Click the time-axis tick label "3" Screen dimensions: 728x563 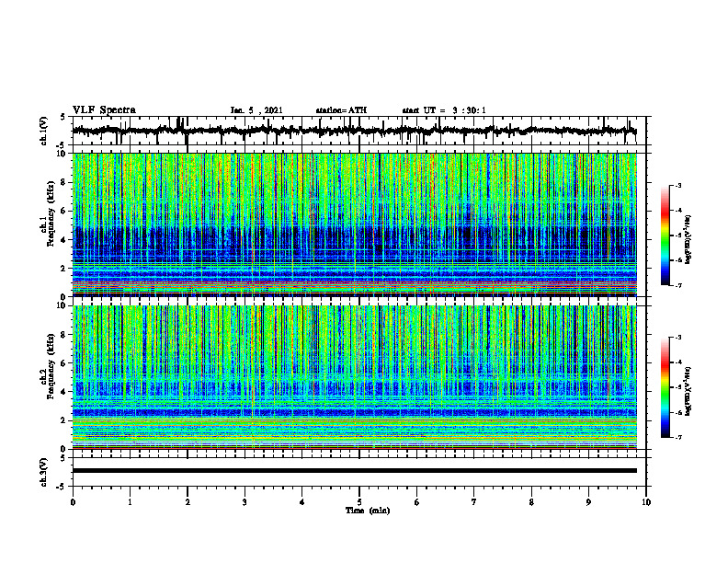[245, 502]
